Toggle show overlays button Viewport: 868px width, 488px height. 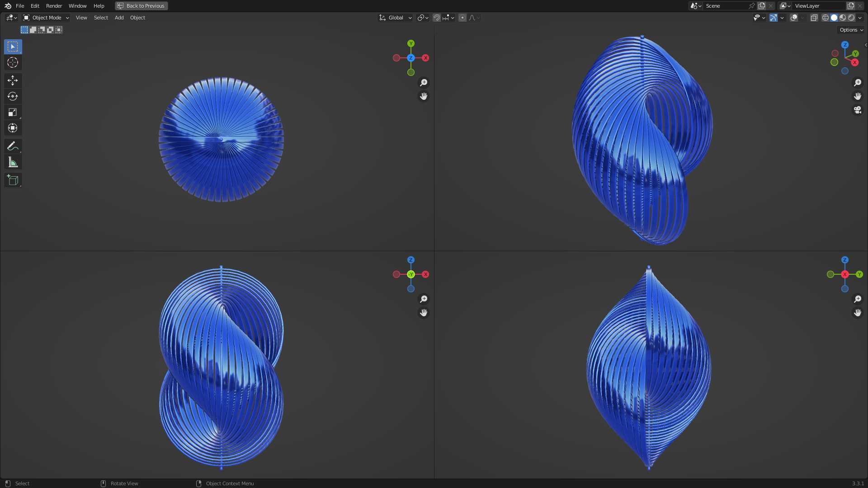794,18
